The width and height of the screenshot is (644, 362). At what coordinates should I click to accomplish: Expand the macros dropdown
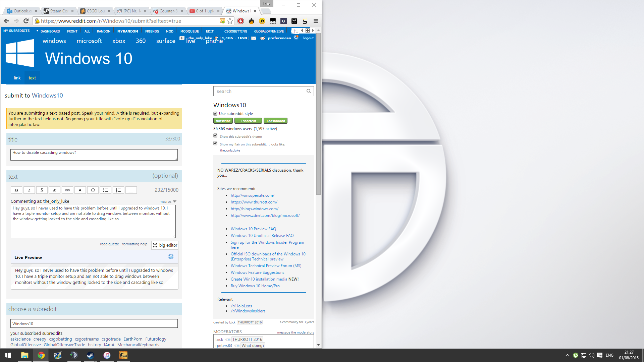168,201
